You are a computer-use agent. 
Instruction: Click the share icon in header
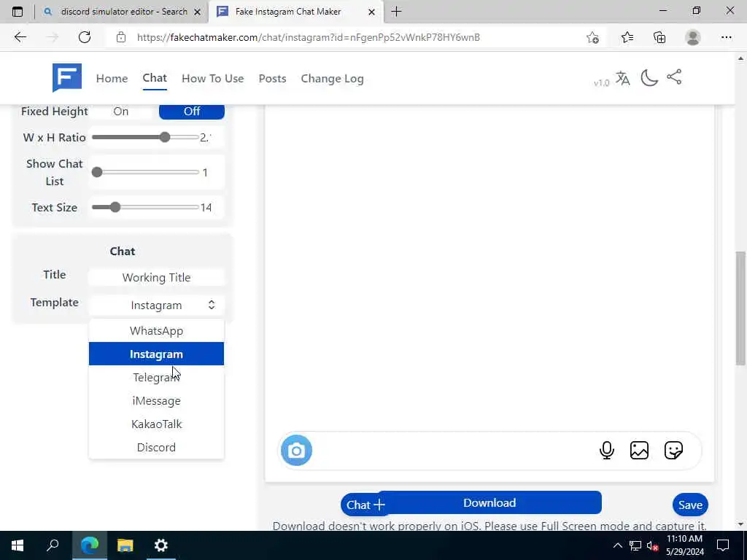[674, 77]
